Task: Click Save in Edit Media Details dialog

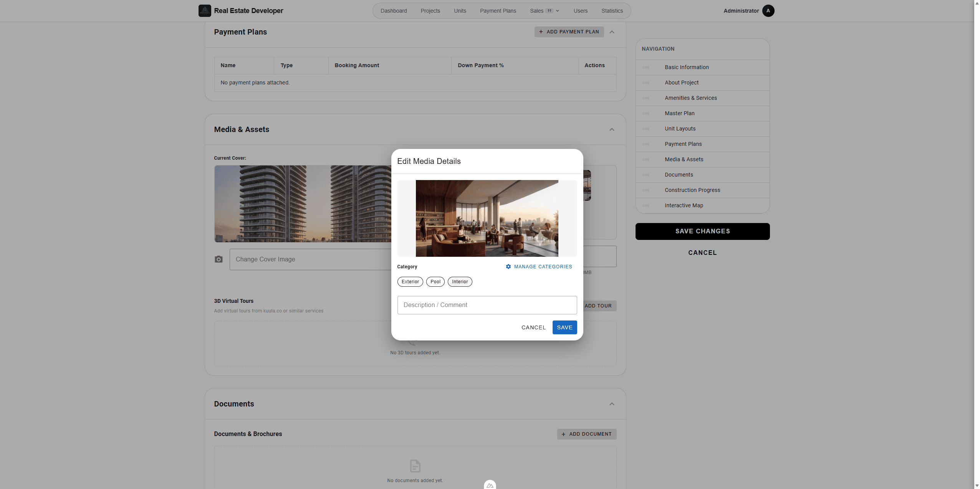Action: 564,327
